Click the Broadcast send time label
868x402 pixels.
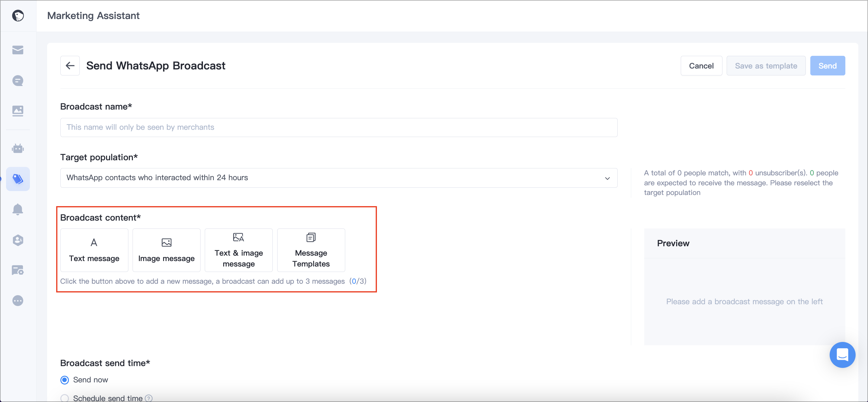pos(105,363)
